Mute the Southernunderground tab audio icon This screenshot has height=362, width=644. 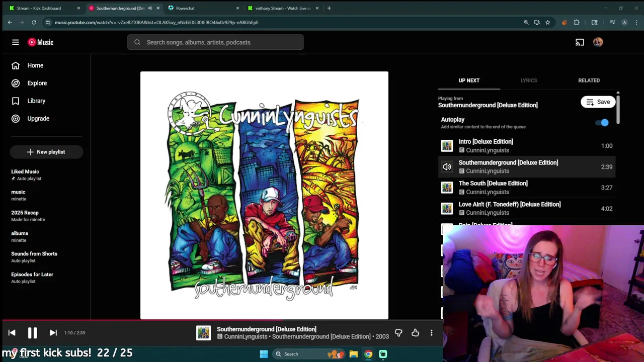coord(150,8)
